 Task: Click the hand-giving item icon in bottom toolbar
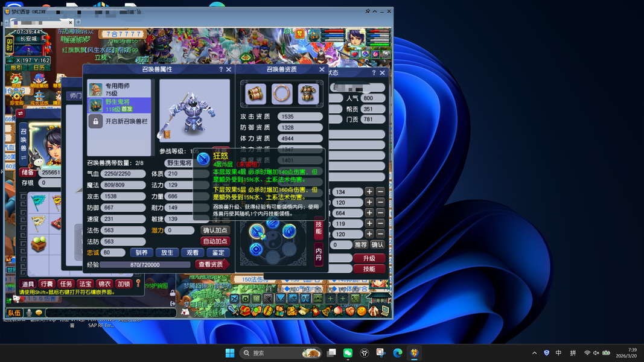257,311
